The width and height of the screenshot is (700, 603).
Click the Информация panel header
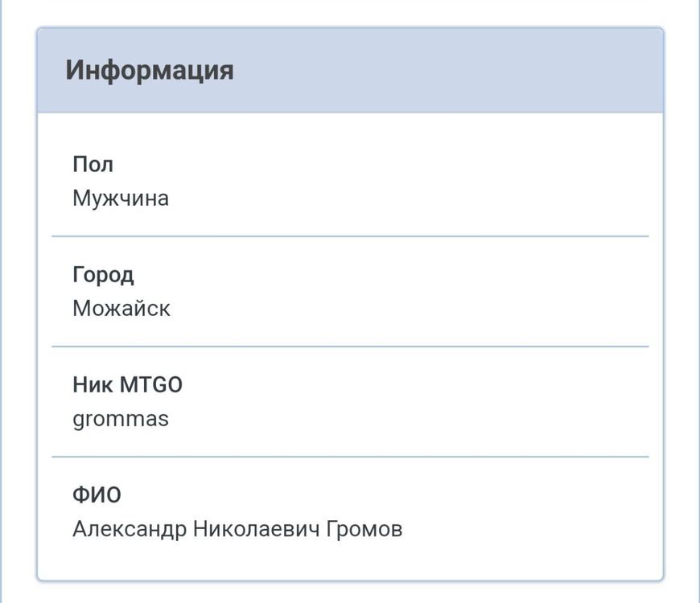click(151, 70)
